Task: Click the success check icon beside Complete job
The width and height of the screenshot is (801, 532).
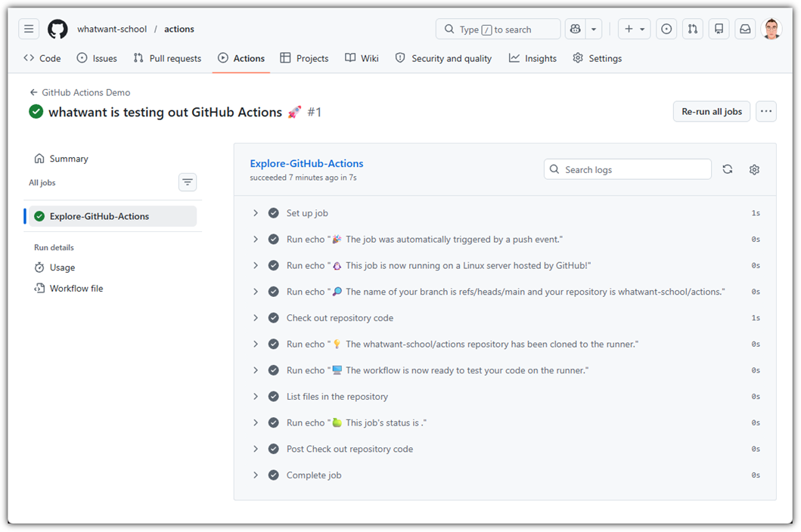Action: [274, 475]
